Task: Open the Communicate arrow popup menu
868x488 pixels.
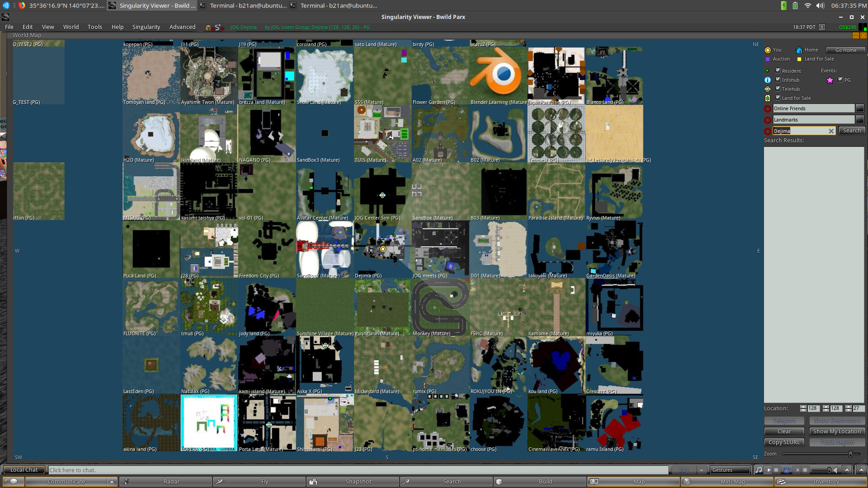Action: point(112,482)
